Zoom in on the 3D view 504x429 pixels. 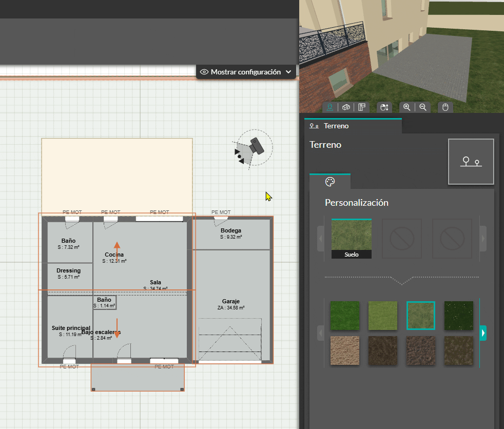point(407,107)
